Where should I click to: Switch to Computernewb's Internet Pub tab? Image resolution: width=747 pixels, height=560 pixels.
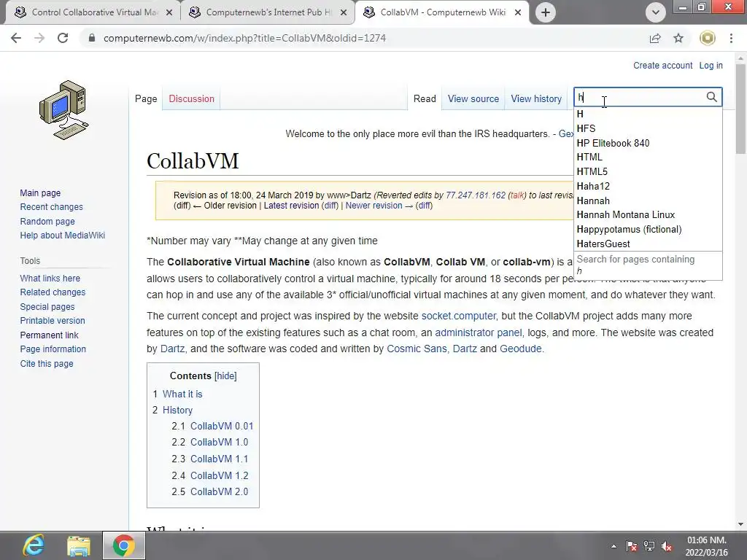[x=269, y=12]
